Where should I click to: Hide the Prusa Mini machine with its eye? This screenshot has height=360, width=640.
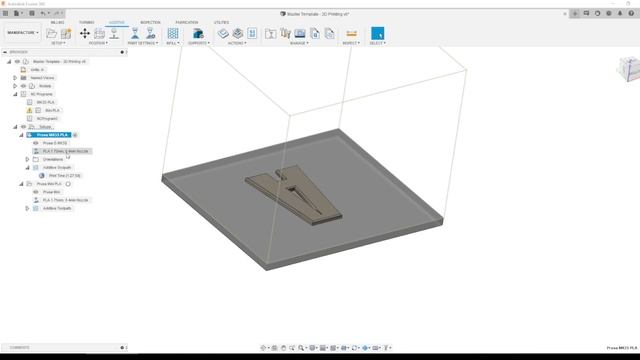pyautogui.click(x=36, y=192)
